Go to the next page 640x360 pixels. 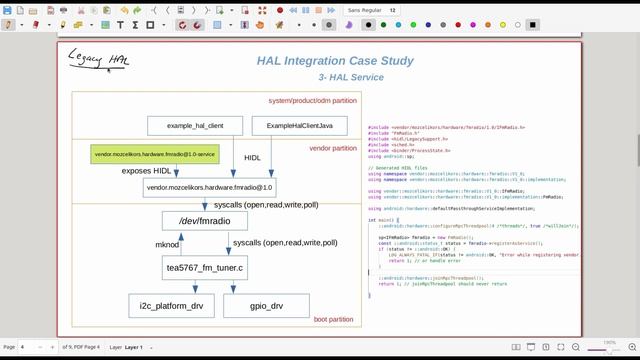pyautogui.click(x=194, y=10)
